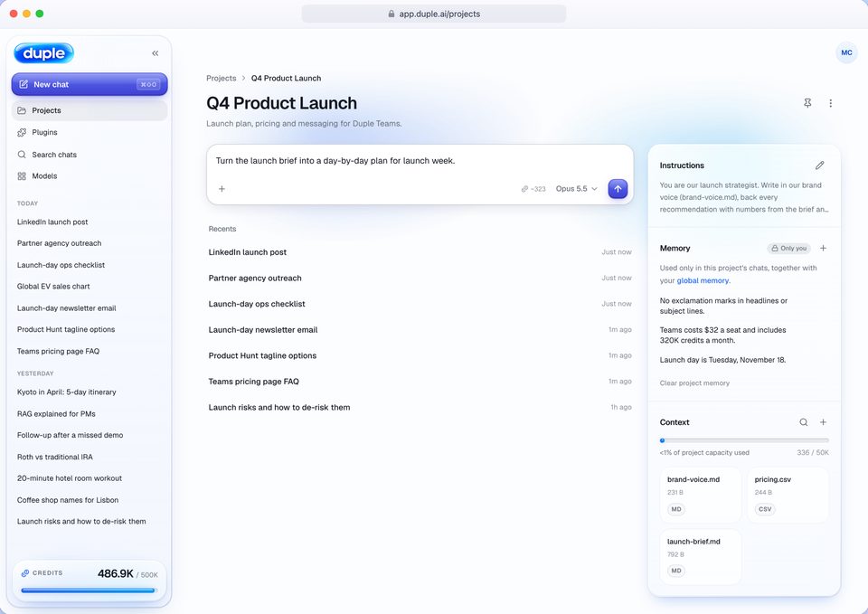The height and width of the screenshot is (614, 868).
Task: Start a New chat
Action: (x=90, y=84)
